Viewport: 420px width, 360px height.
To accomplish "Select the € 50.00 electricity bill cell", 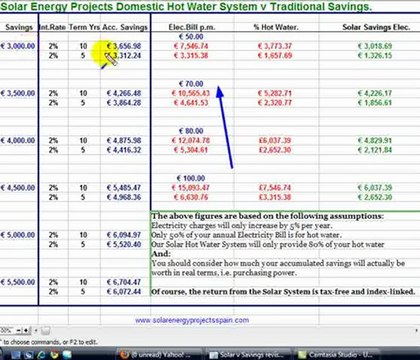I will (191, 37).
